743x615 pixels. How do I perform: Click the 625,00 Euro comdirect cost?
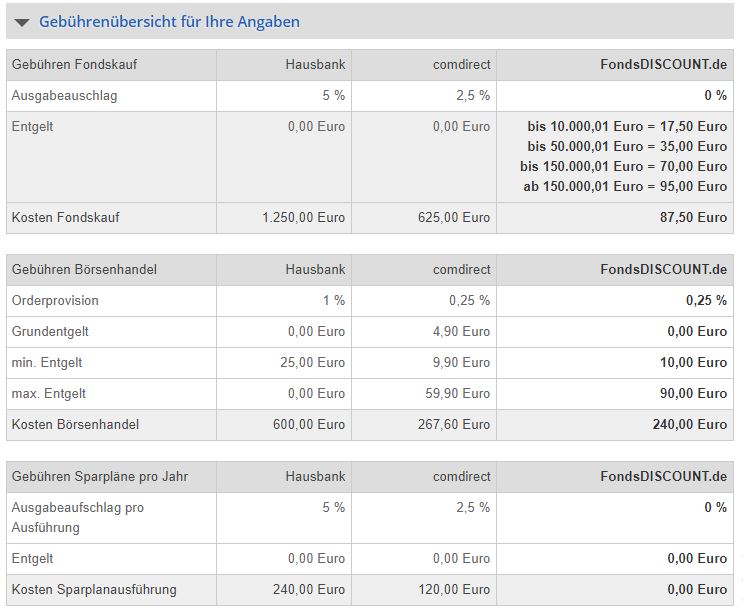454,218
